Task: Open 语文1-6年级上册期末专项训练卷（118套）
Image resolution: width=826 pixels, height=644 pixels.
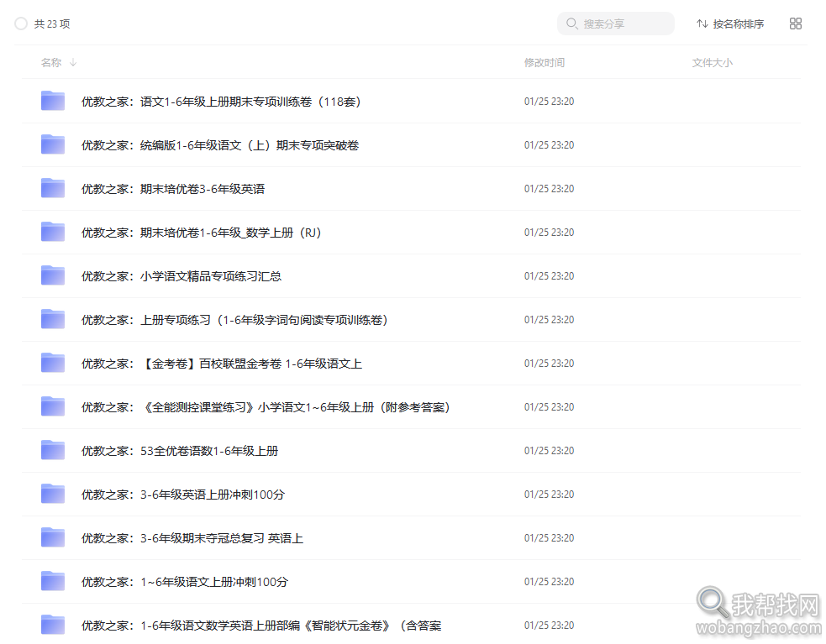Action: coord(221,102)
